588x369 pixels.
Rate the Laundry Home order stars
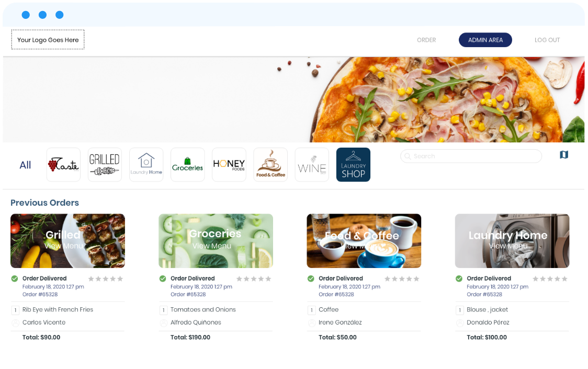point(550,279)
